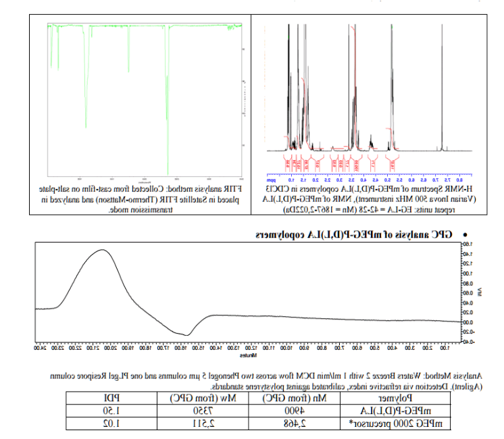Click the red integration labels under NMR peaks

341,163
